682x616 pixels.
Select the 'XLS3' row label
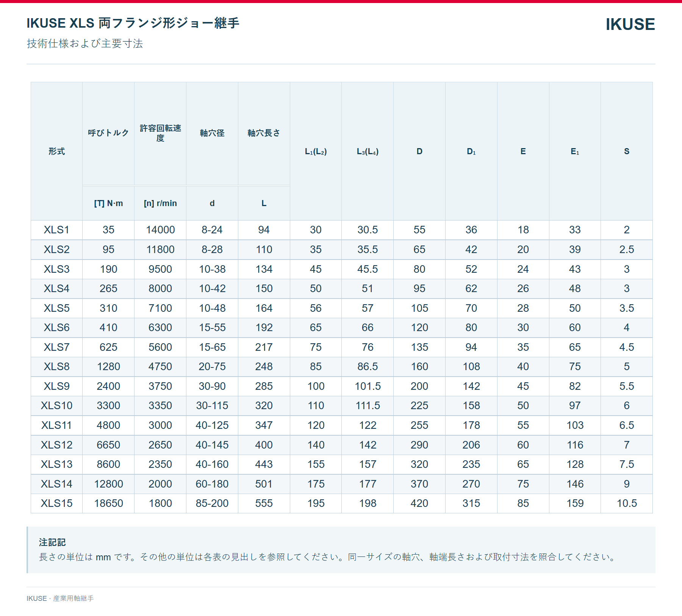(x=56, y=269)
